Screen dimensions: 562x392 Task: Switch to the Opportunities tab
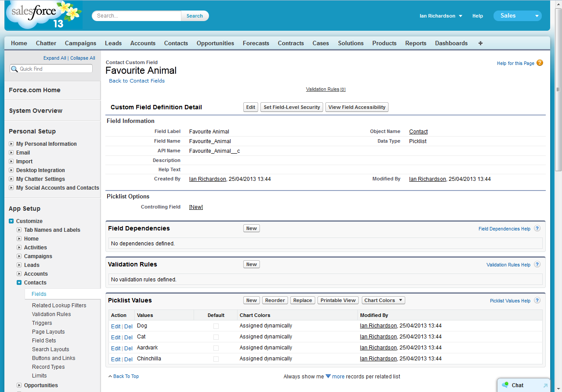coord(215,43)
